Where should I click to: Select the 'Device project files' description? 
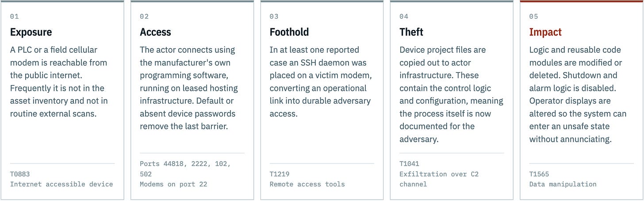[451, 94]
